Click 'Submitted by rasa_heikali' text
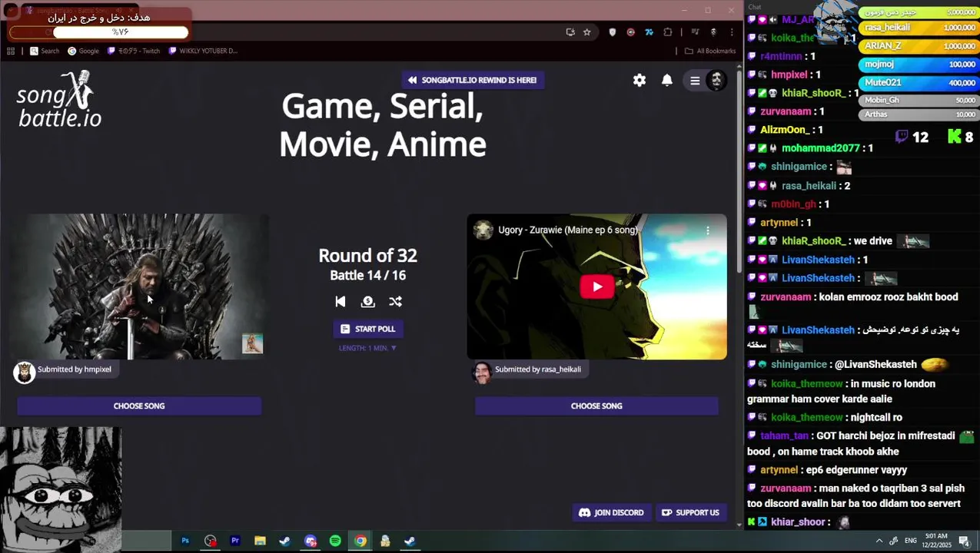 click(538, 369)
